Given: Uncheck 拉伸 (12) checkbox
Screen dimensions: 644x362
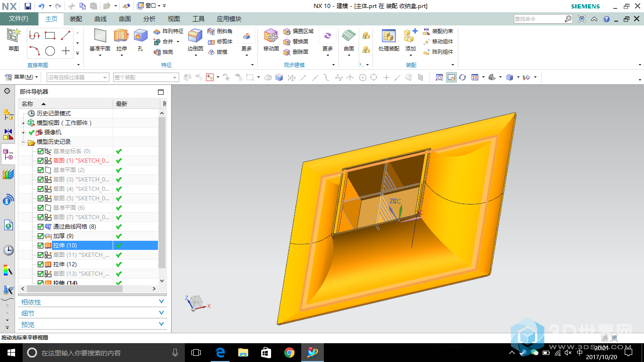Looking at the screenshot, I should click(x=40, y=264).
